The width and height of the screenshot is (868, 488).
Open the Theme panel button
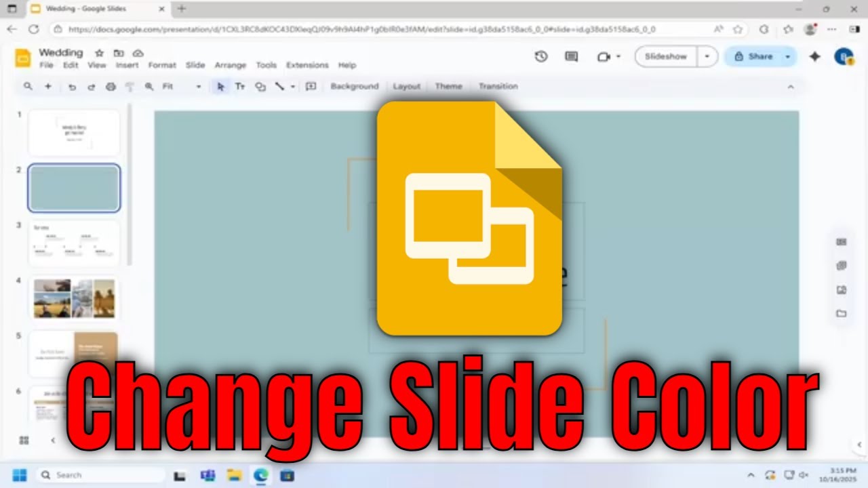pyautogui.click(x=448, y=87)
